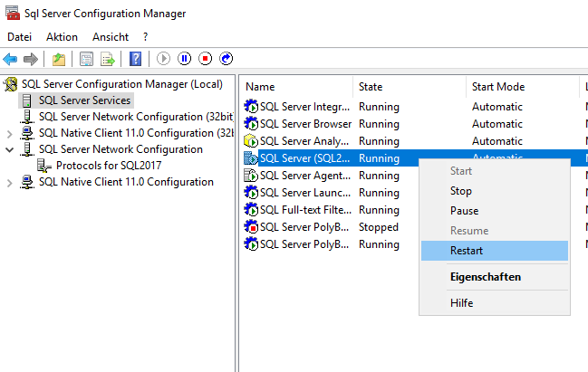Click the Sql Server Configuration Manager title icon

[13, 13]
